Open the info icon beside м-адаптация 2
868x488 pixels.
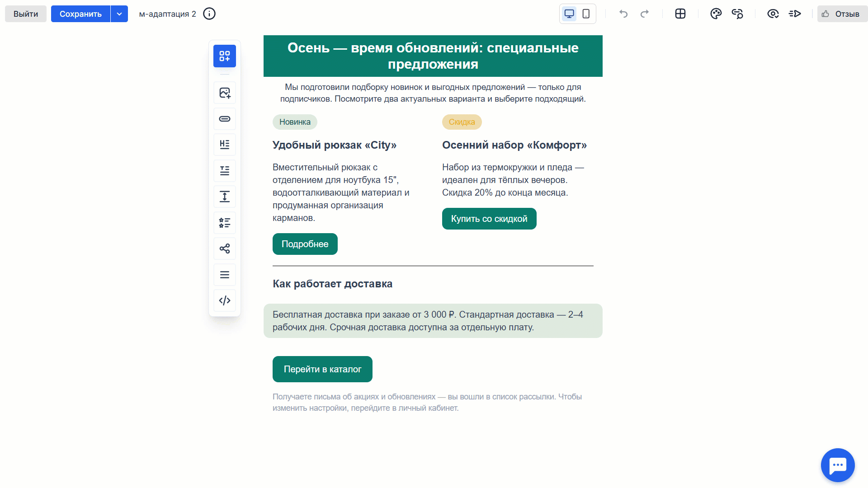(209, 14)
